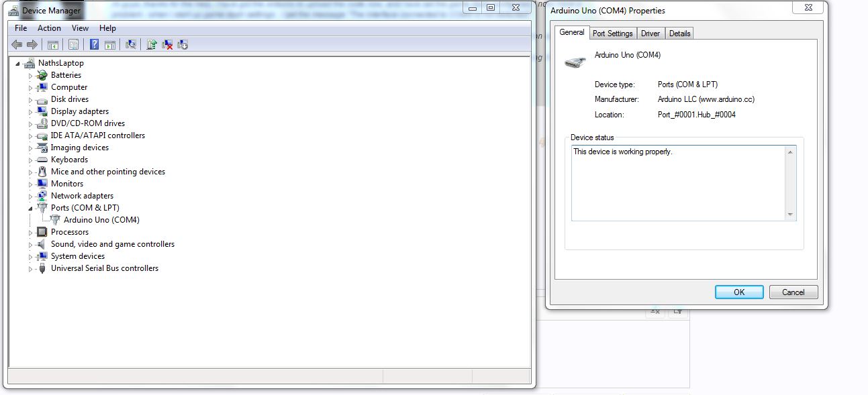This screenshot has width=868, height=395.
Task: Select the Imaging devices camera icon
Action: pyautogui.click(x=42, y=148)
